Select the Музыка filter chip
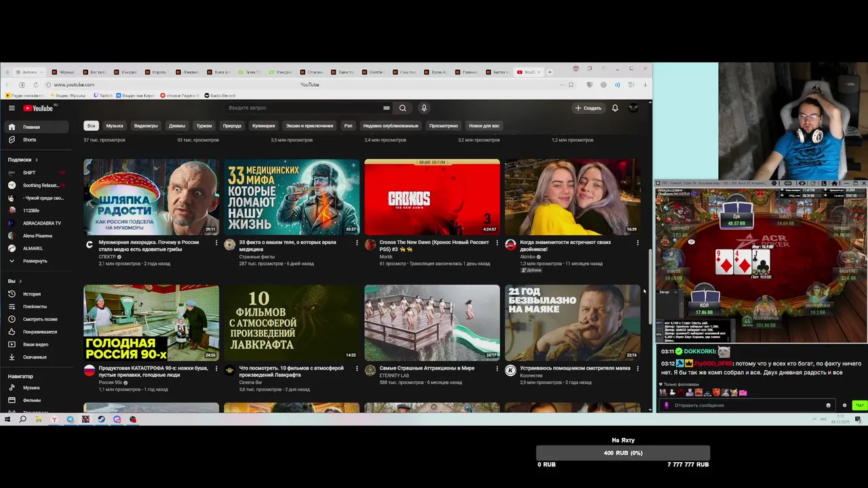The image size is (868, 488). (x=115, y=126)
